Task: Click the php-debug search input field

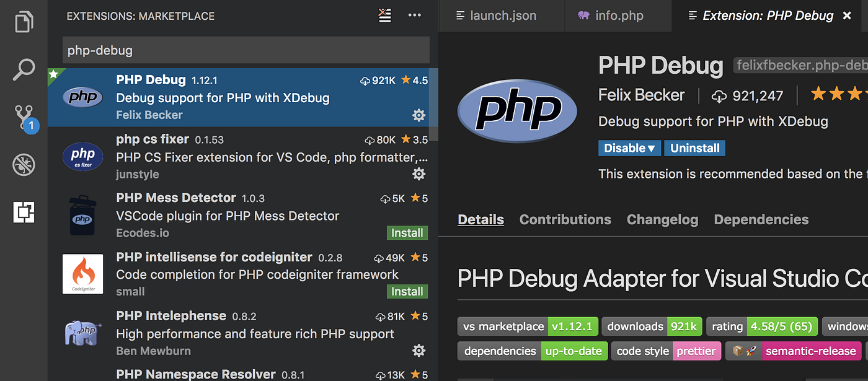Action: click(246, 50)
